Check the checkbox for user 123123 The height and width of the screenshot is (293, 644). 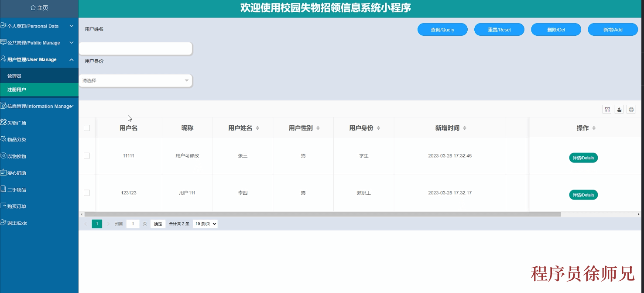coord(86,193)
